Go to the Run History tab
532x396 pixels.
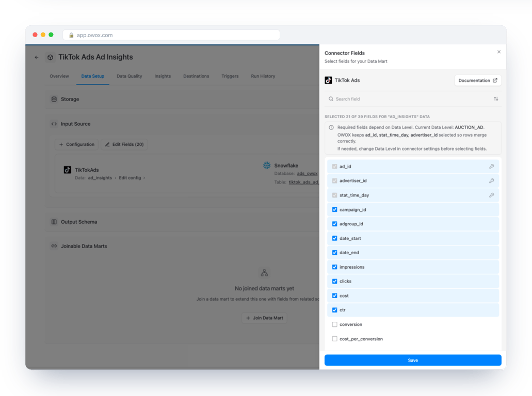263,76
